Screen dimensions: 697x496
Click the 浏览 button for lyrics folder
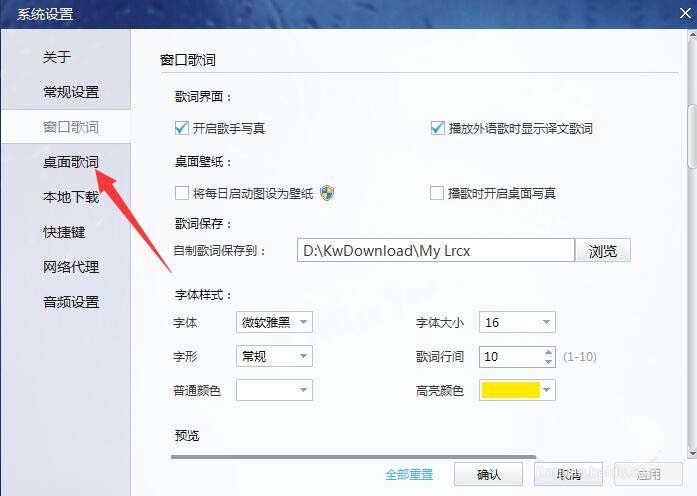(603, 251)
